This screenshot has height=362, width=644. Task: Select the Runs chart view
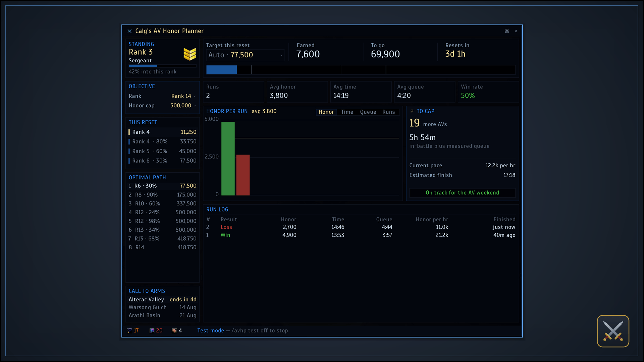tap(388, 112)
